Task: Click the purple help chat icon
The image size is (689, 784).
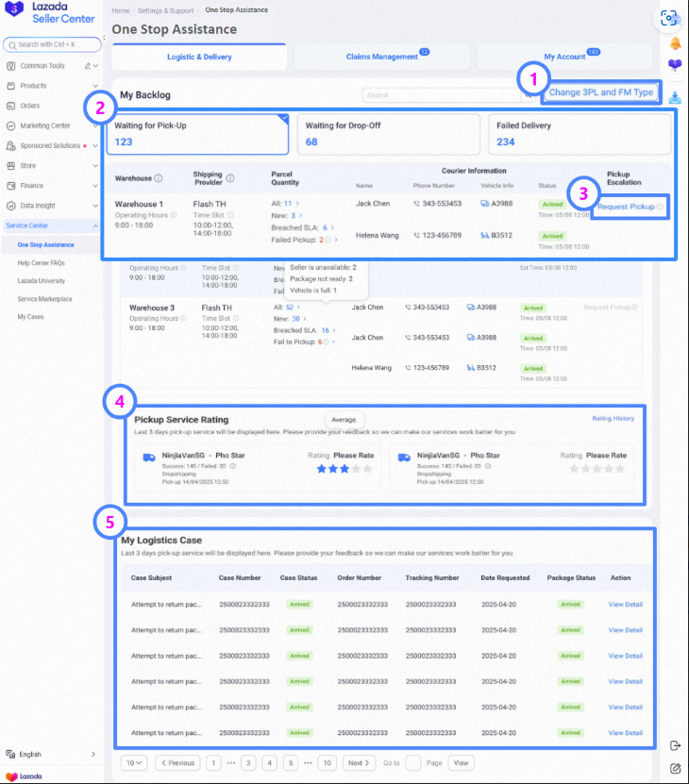Action: click(674, 65)
